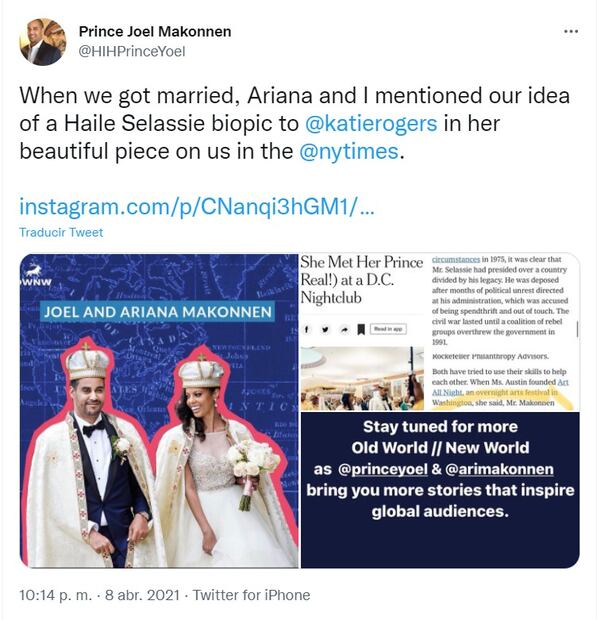The width and height of the screenshot is (597, 620).
Task: Open the instagram.com/p/CNanqi3hGM1 link
Action: click(x=196, y=207)
